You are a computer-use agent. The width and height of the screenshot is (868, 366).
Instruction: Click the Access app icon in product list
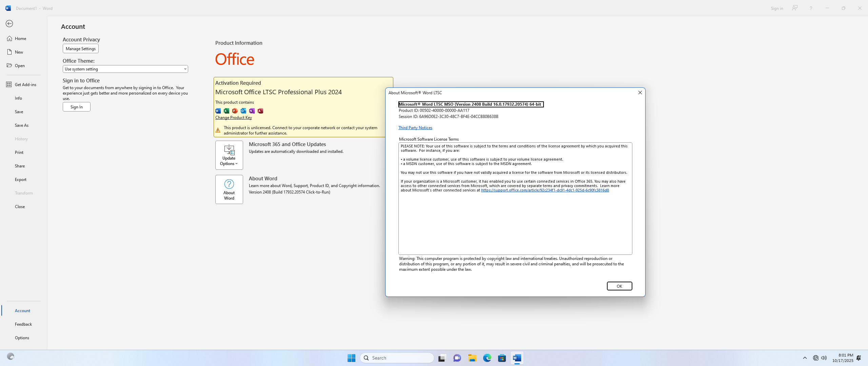260,111
